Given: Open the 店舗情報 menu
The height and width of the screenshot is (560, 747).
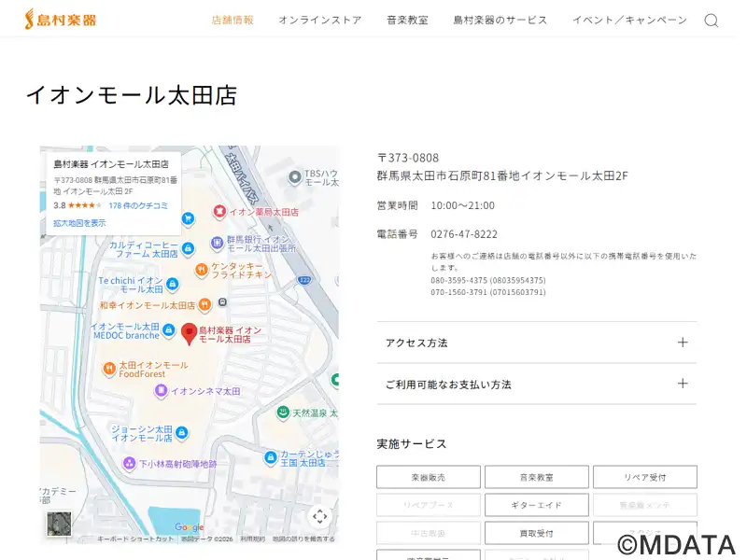Looking at the screenshot, I should pos(233,20).
